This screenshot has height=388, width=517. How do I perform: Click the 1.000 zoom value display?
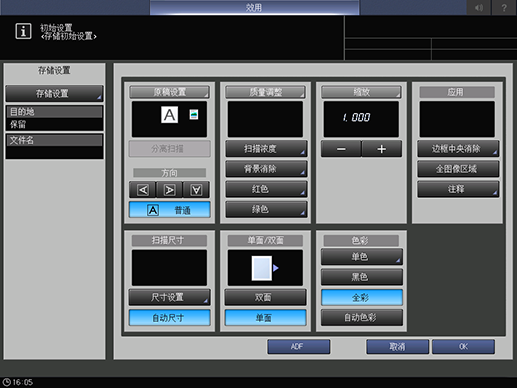click(x=361, y=119)
